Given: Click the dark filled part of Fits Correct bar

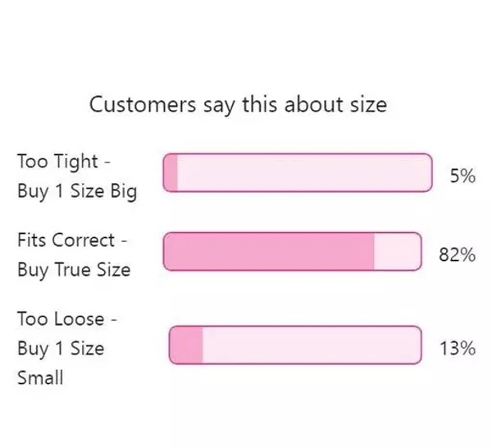Looking at the screenshot, I should click(269, 251).
